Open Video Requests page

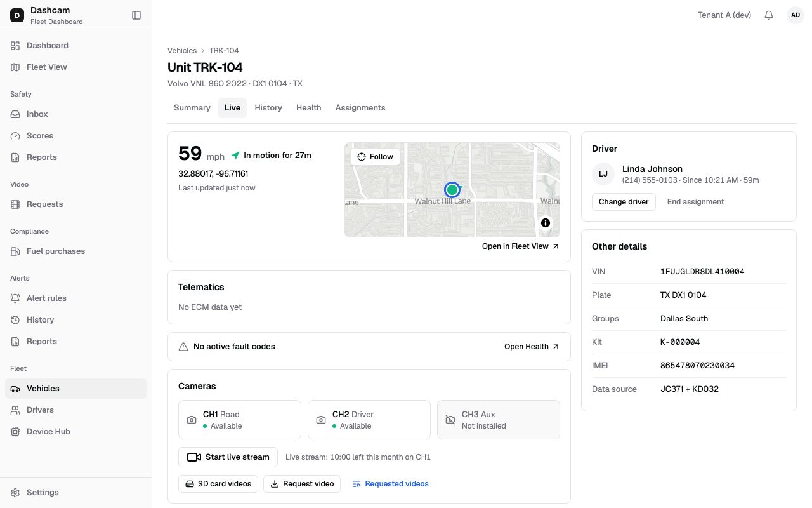click(x=75, y=204)
